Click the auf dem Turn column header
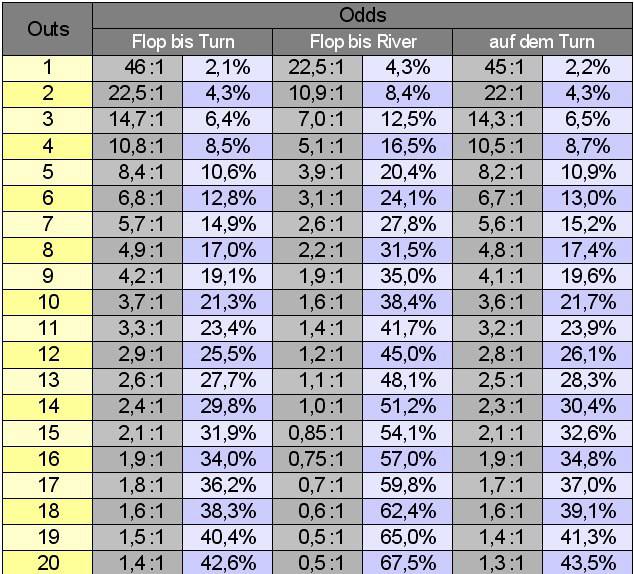Image resolution: width=634 pixels, height=574 pixels. click(x=542, y=42)
